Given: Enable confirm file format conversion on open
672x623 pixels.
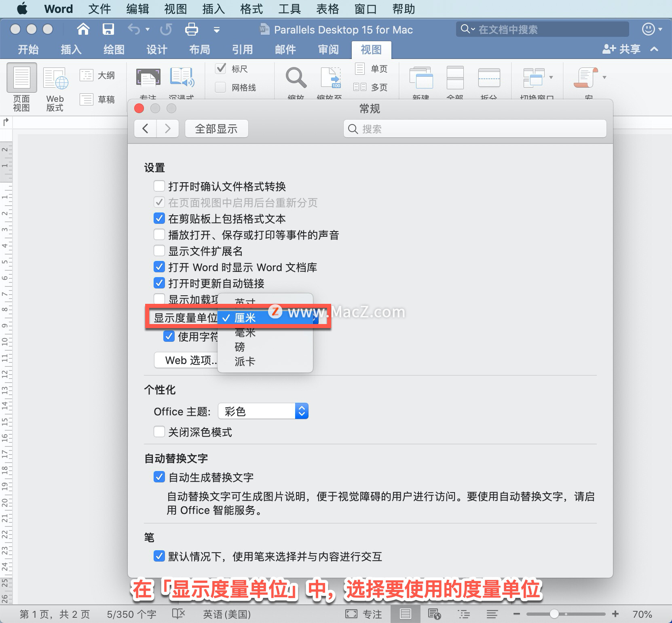Looking at the screenshot, I should click(159, 186).
